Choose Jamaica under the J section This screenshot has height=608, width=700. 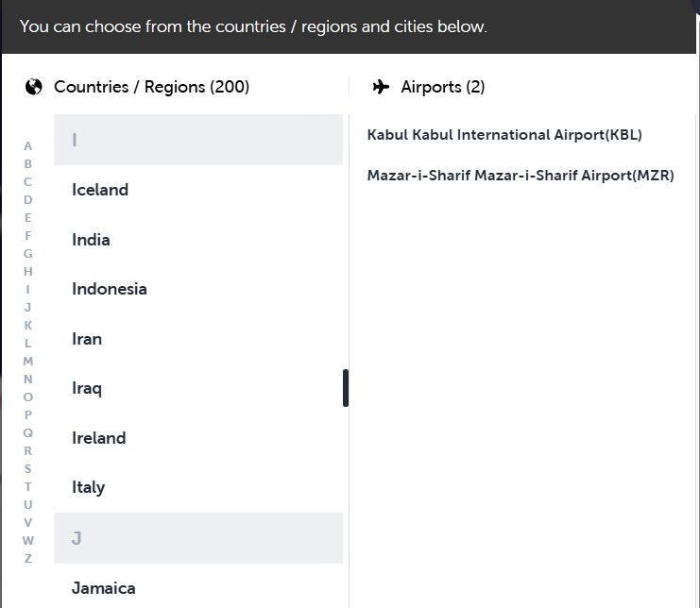[198, 588]
